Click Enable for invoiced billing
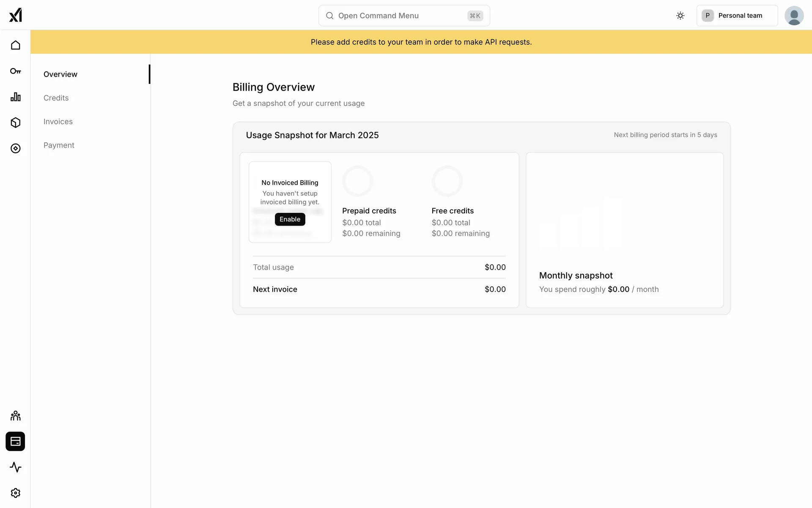This screenshot has width=812, height=508. click(290, 219)
